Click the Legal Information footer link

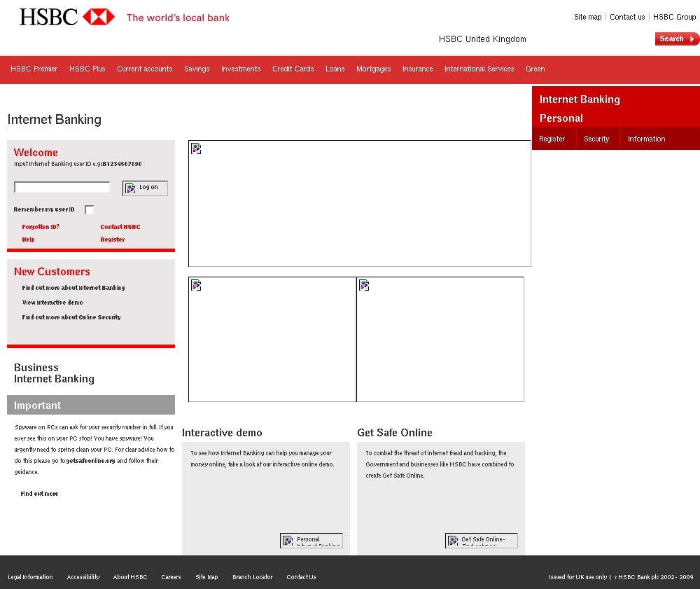click(30, 577)
